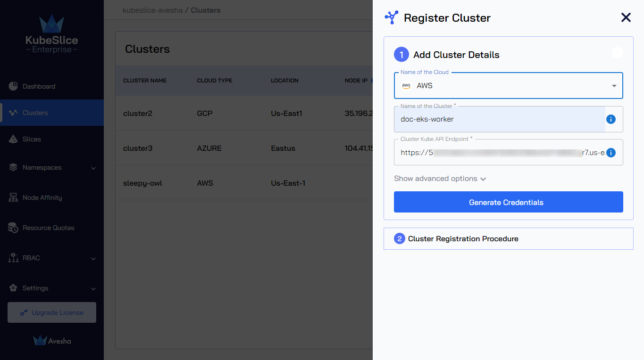This screenshot has height=360, width=644.
Task: Click AZURE cloud type cell
Action: pos(209,148)
